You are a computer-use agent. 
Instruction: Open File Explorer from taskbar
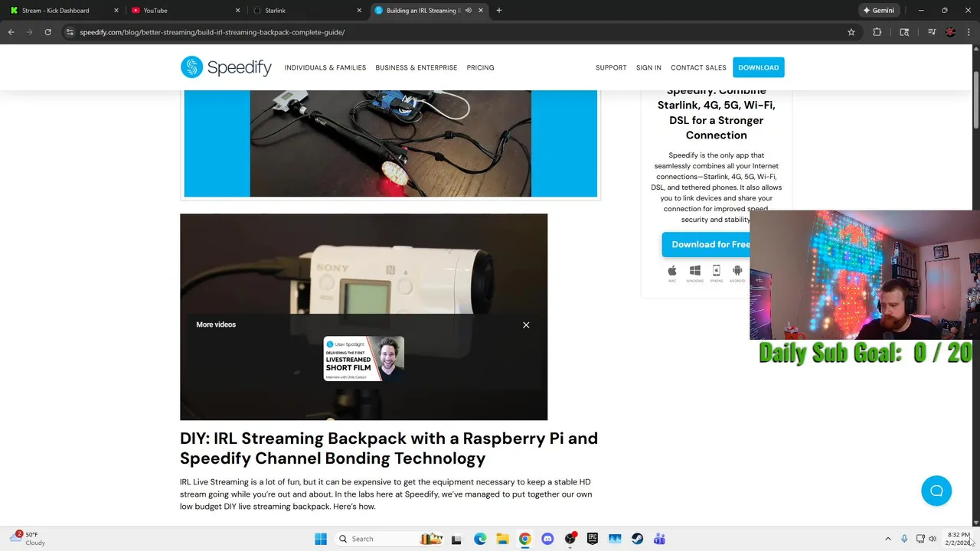coord(502,539)
